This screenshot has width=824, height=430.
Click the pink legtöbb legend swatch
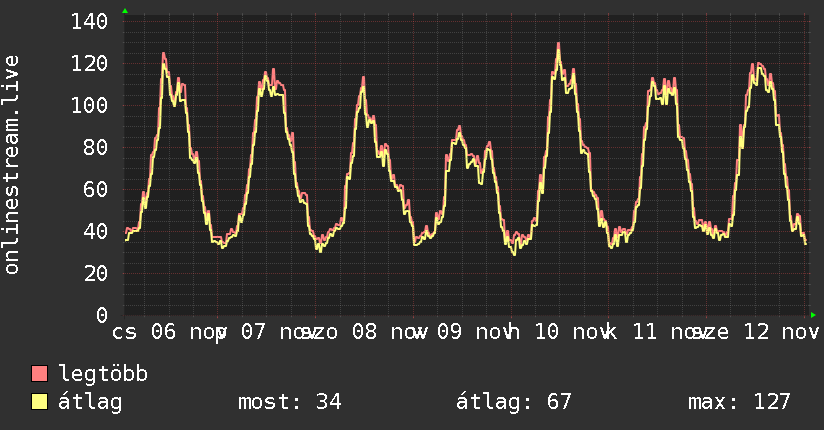39,374
